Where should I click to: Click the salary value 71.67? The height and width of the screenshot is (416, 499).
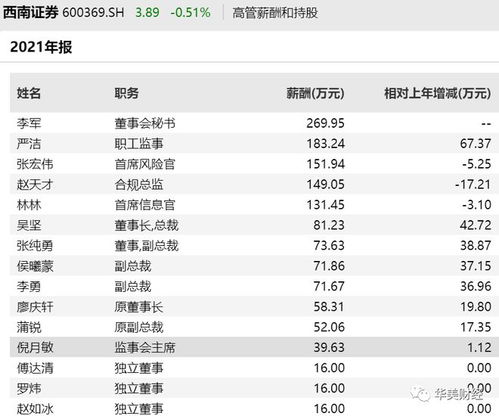click(329, 286)
